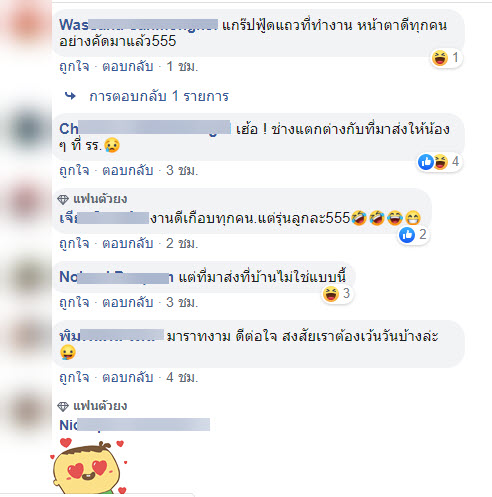Open commenter profile name starting with Nic
This screenshot has height=497, width=492.
[x=134, y=425]
